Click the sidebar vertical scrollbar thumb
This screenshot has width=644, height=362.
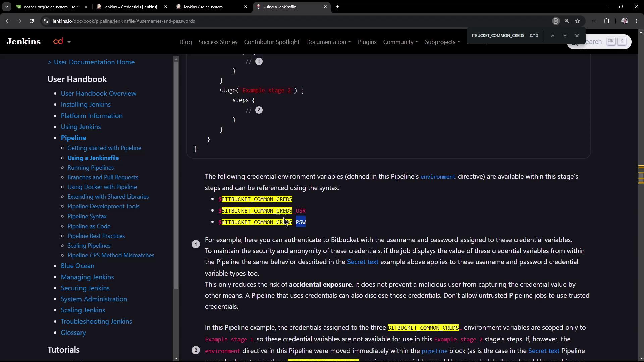(x=176, y=174)
